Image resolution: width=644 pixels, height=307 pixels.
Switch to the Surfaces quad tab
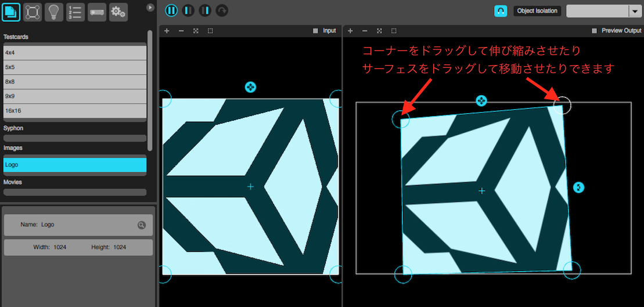pos(32,12)
